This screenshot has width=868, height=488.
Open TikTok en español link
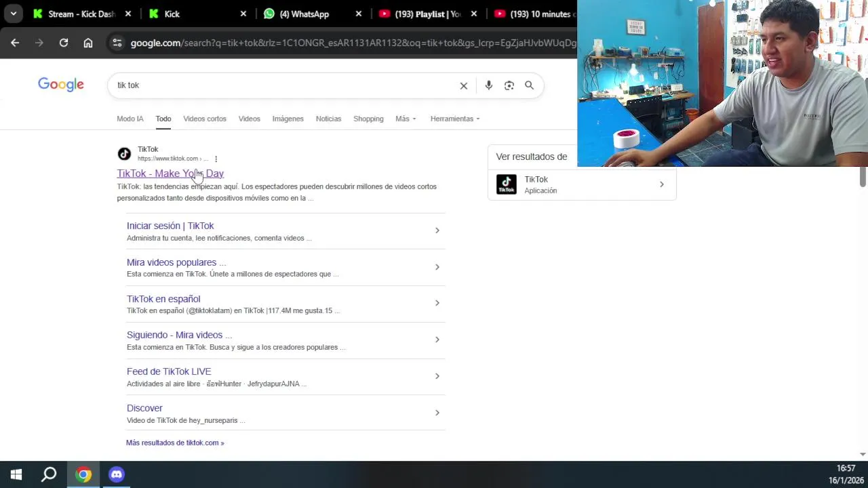(163, 299)
